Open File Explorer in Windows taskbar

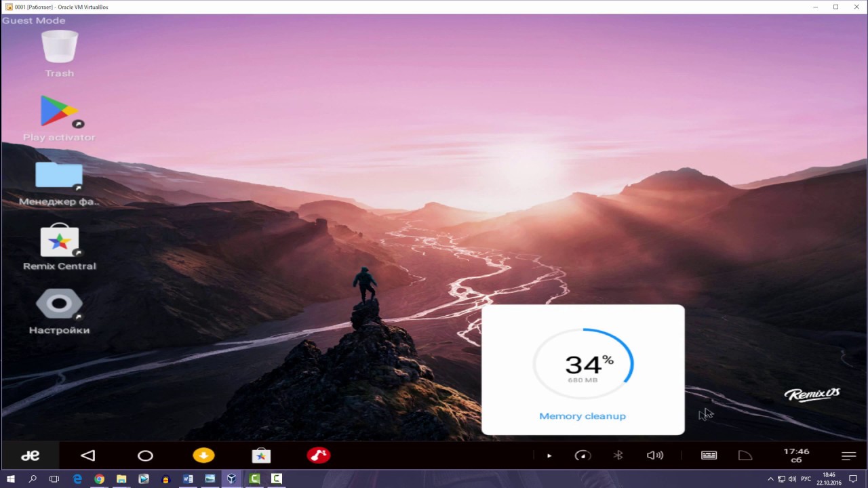[121, 479]
